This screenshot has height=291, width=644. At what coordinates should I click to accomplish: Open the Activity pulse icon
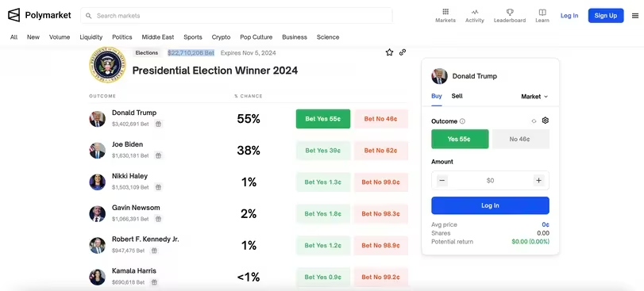[474, 12]
